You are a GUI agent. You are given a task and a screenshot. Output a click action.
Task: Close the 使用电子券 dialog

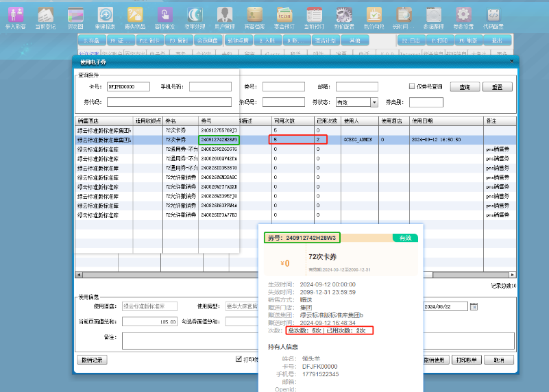(511, 61)
